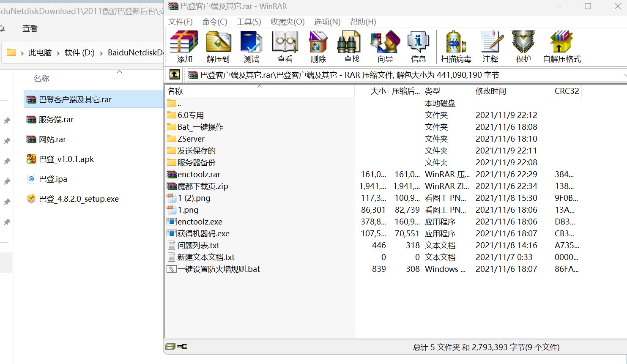The image size is (627, 364).
Task: Expand breadcrumb chevron after 软件 (D:)
Action: pos(101,53)
